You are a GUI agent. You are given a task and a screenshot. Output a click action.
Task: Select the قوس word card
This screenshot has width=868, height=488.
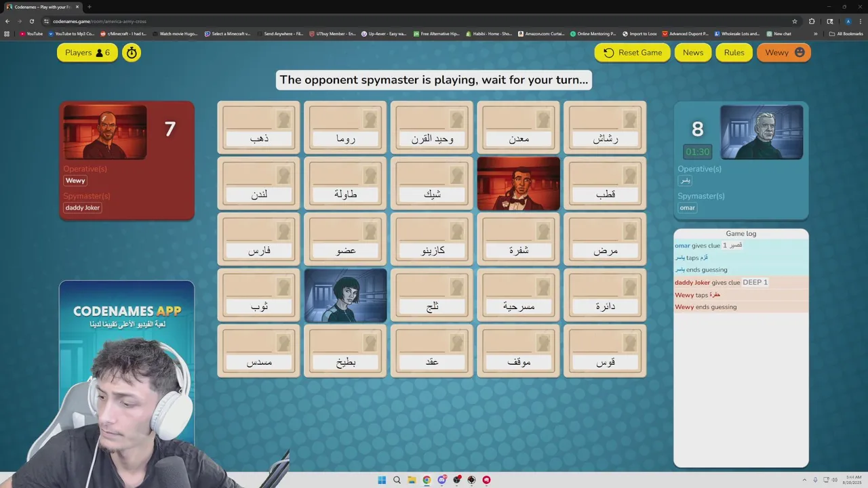(x=605, y=351)
